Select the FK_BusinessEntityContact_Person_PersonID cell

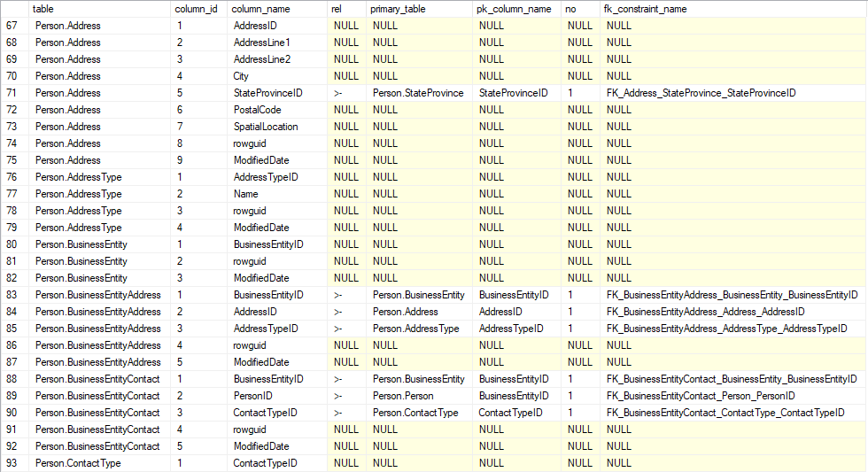[x=701, y=396]
